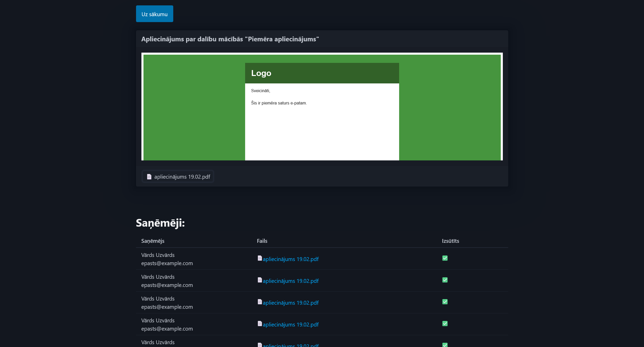Click first row's epasts@example.com address
Image resolution: width=644 pixels, height=347 pixels.
click(167, 263)
